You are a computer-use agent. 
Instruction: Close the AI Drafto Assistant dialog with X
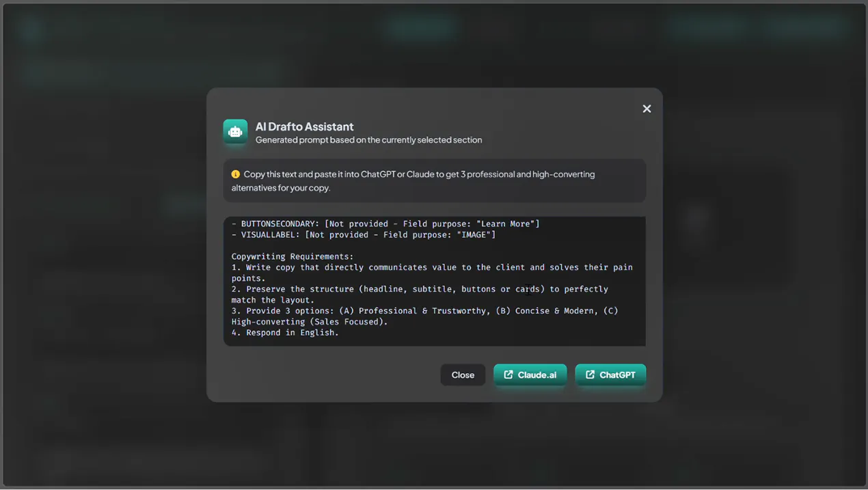pos(647,109)
